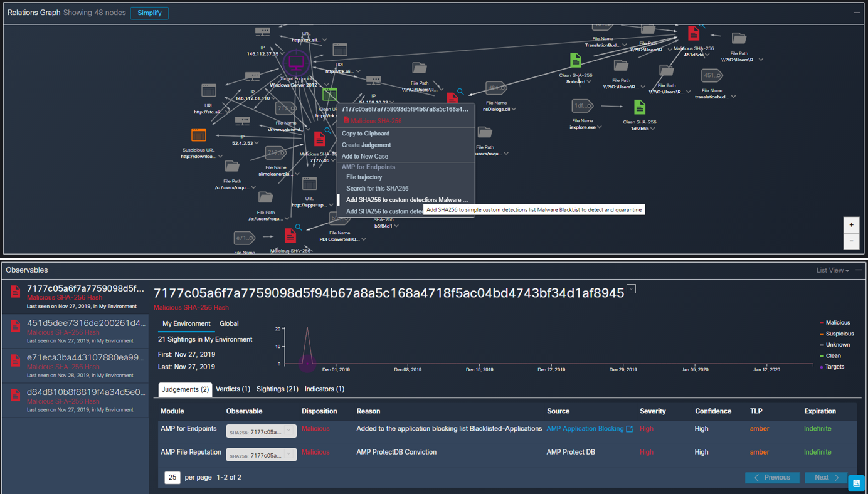Click the green Clean SHA-256 8cdc4cd file icon
Screen dimensions: 868x494
(576, 60)
